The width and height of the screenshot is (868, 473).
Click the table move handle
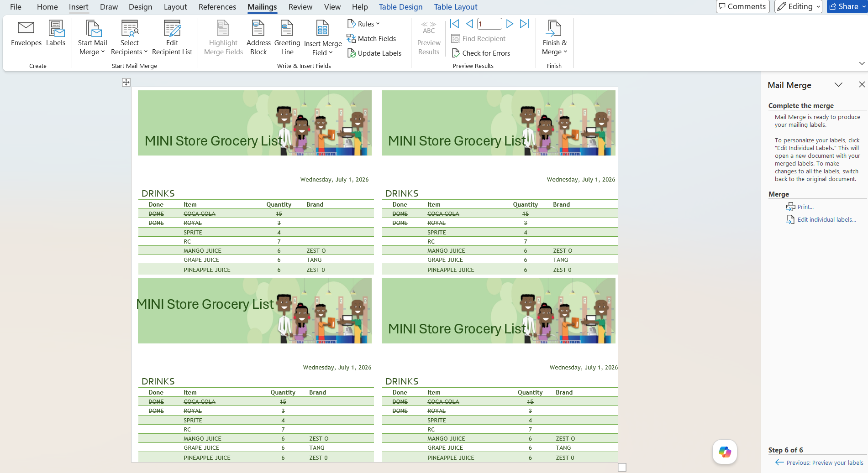126,82
